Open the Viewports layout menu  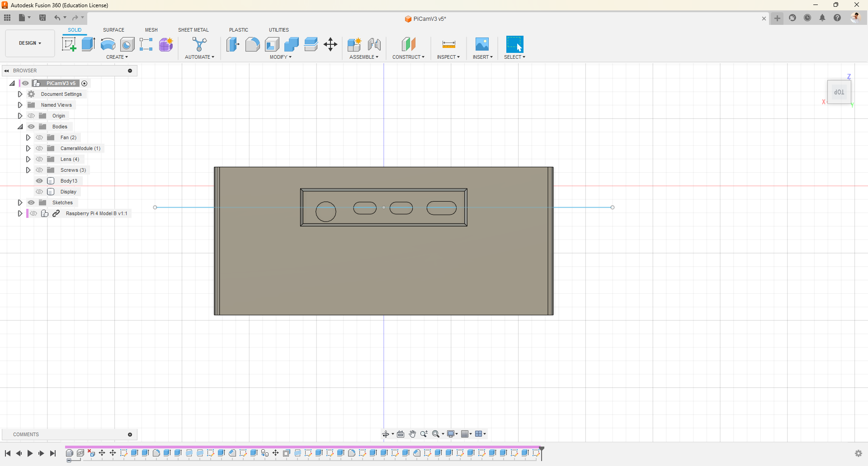pos(481,434)
